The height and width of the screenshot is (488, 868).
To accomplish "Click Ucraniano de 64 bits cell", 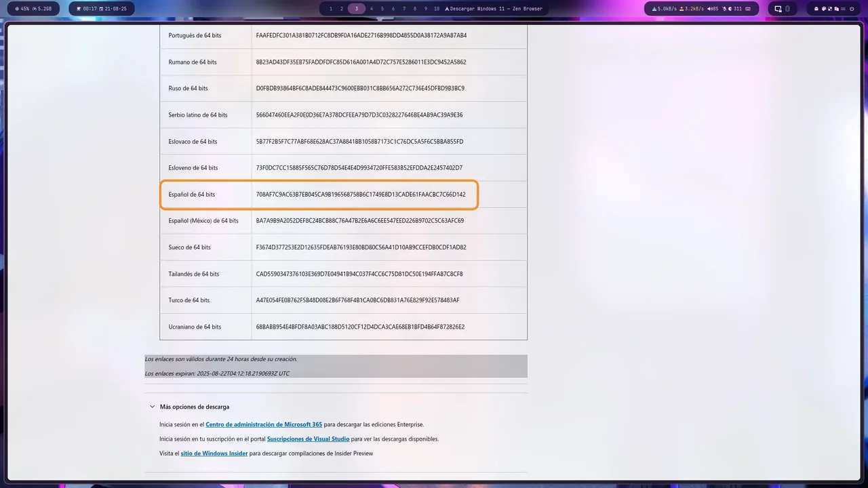I will (205, 327).
